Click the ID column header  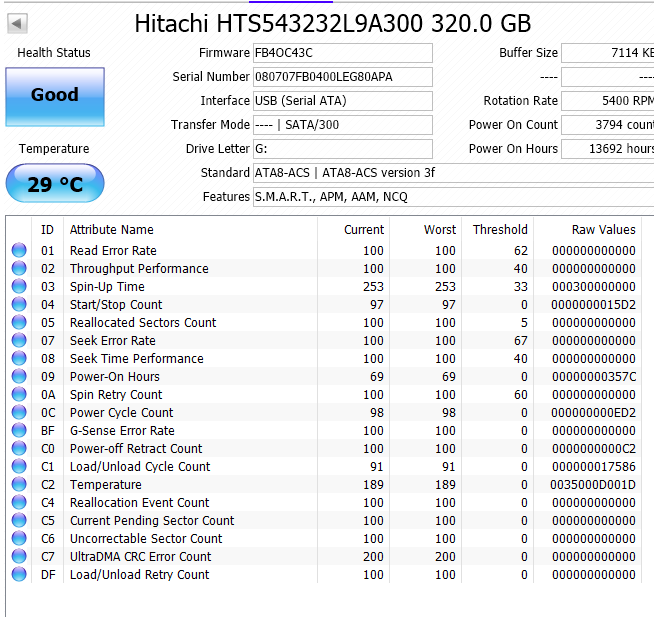(x=48, y=230)
